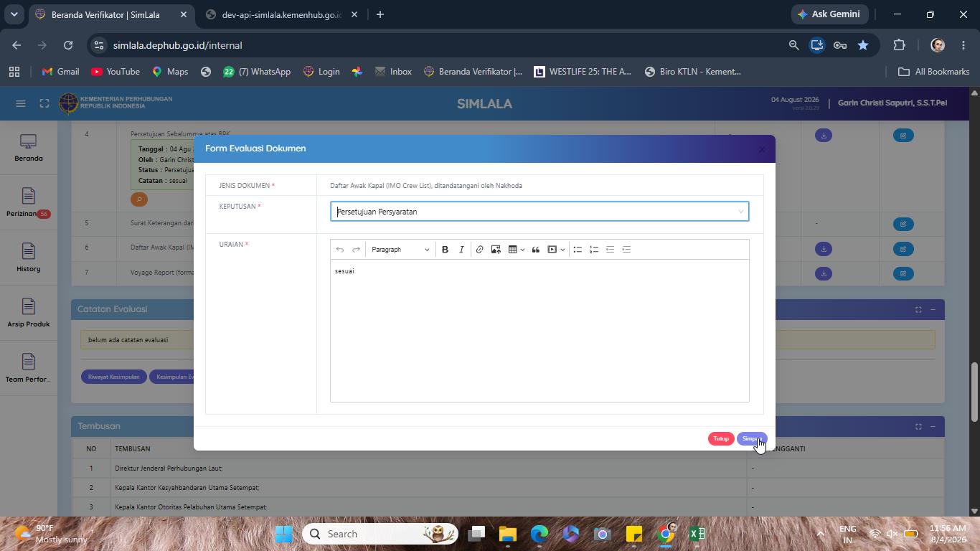980x551 pixels.
Task: Open the Paragraph heading dropdown
Action: tap(400, 250)
